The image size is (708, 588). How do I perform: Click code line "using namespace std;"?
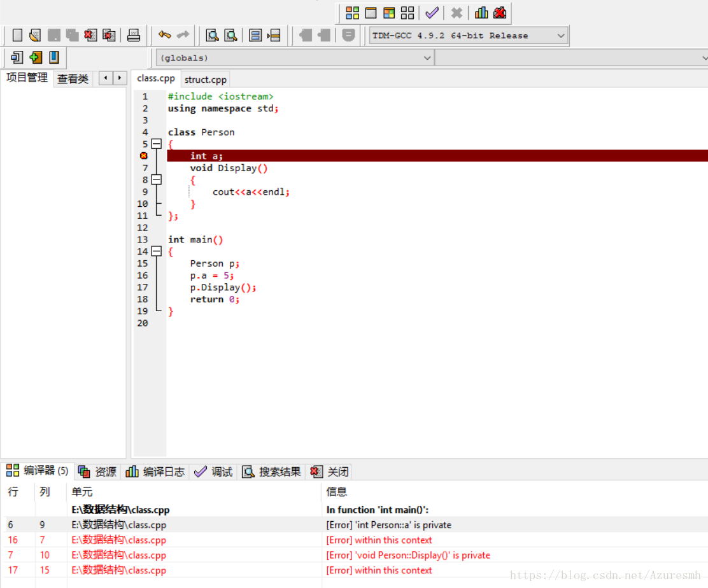(x=223, y=109)
